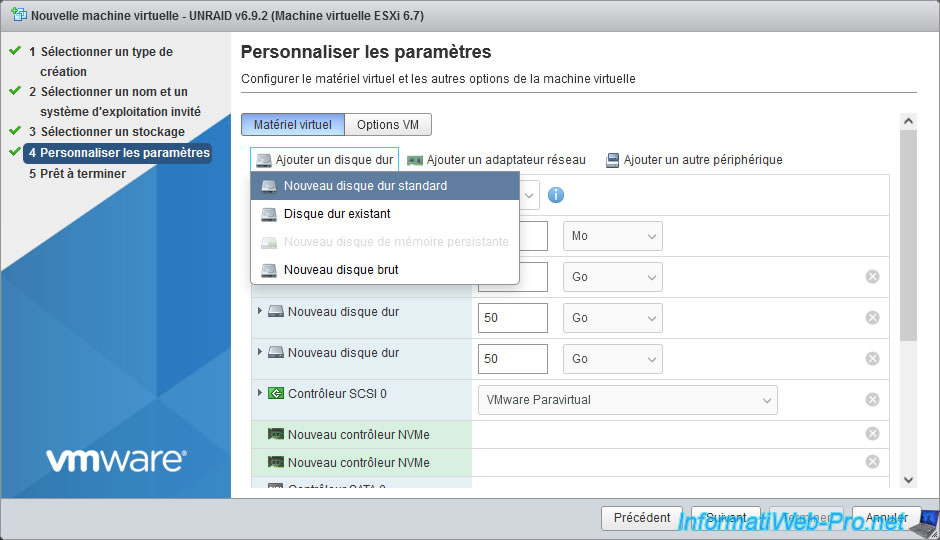This screenshot has height=540, width=940.
Task: Select Nouveau disque brut menu entry
Action: click(341, 270)
